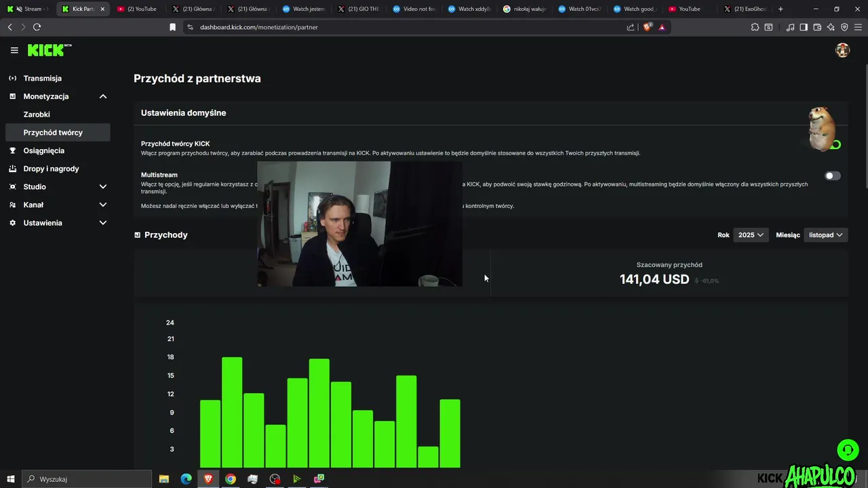Switch to the Watch xddy tab
The height and width of the screenshot is (488, 868).
469,9
